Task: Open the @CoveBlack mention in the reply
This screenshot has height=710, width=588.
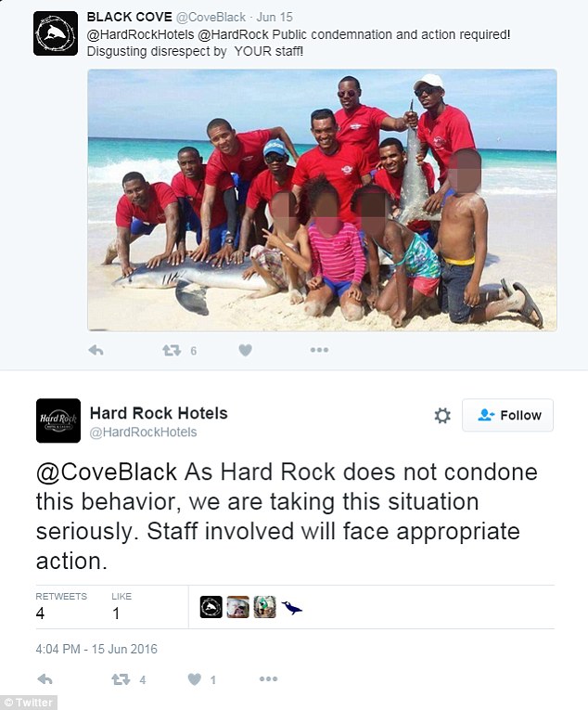Action: coord(107,471)
